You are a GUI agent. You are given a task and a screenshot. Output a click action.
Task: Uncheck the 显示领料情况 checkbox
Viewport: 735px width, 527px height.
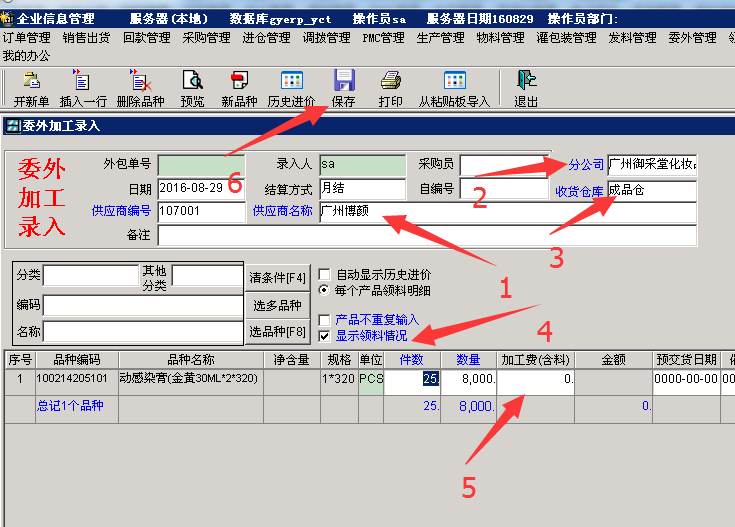pyautogui.click(x=324, y=336)
